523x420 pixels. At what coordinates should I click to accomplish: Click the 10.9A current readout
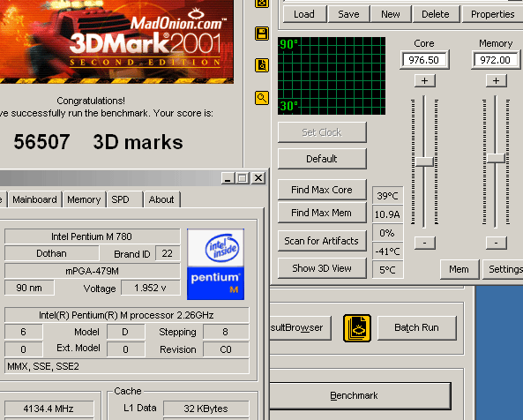(387, 214)
